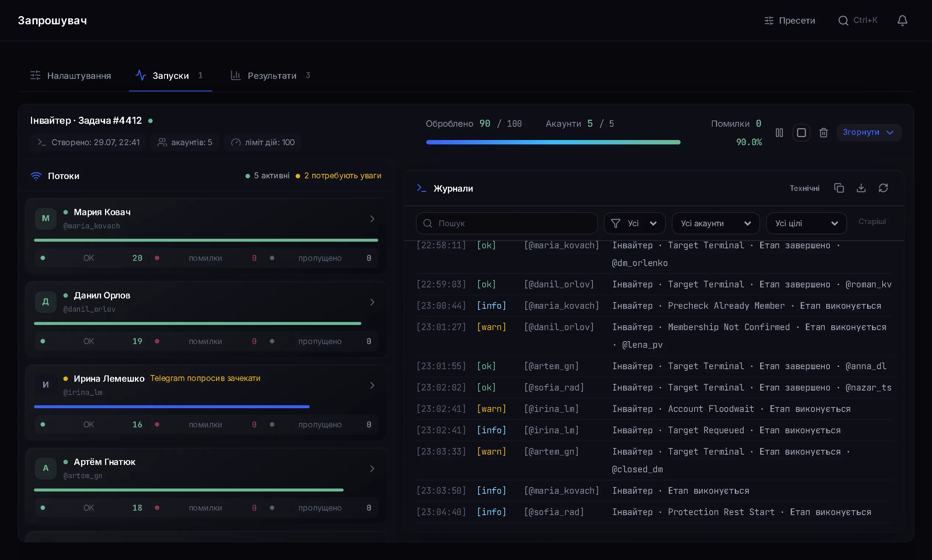Expand Ирина Лемешко thread card
Screen dimensions: 932x560
372,386
